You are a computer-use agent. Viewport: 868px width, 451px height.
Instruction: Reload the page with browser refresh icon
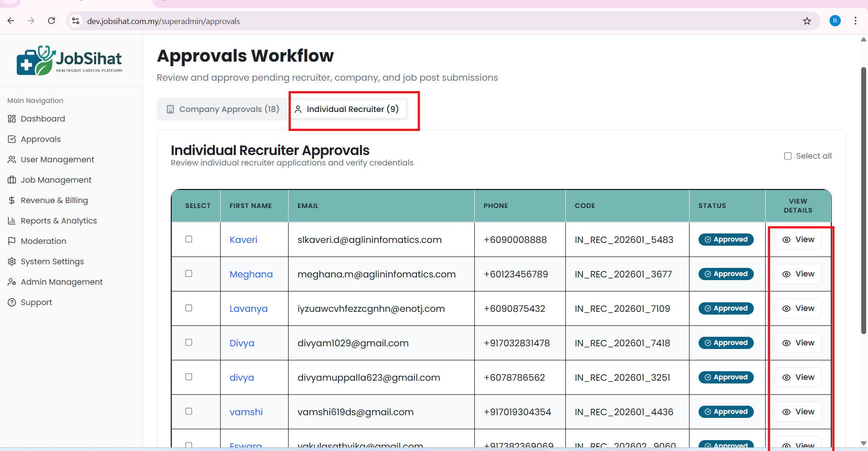click(x=52, y=21)
